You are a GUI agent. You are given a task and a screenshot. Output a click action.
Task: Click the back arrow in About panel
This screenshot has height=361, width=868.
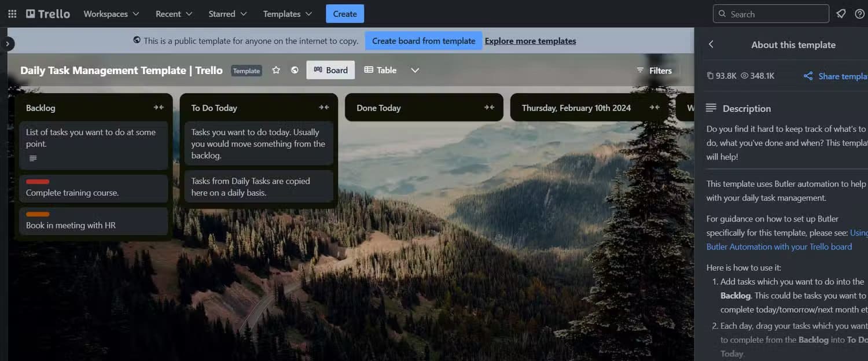pyautogui.click(x=711, y=45)
